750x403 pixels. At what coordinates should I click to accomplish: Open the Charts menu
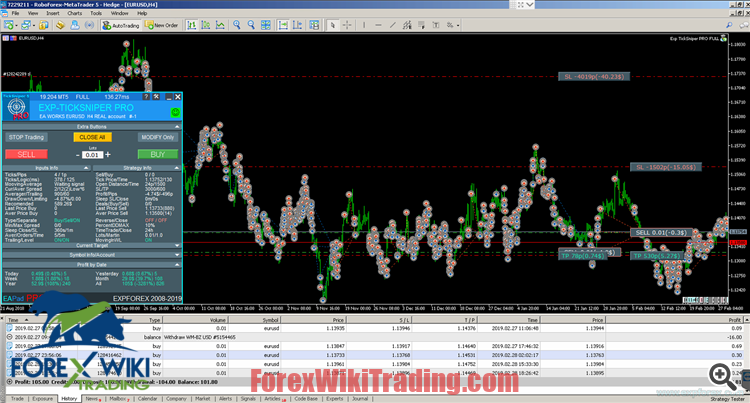75,13
